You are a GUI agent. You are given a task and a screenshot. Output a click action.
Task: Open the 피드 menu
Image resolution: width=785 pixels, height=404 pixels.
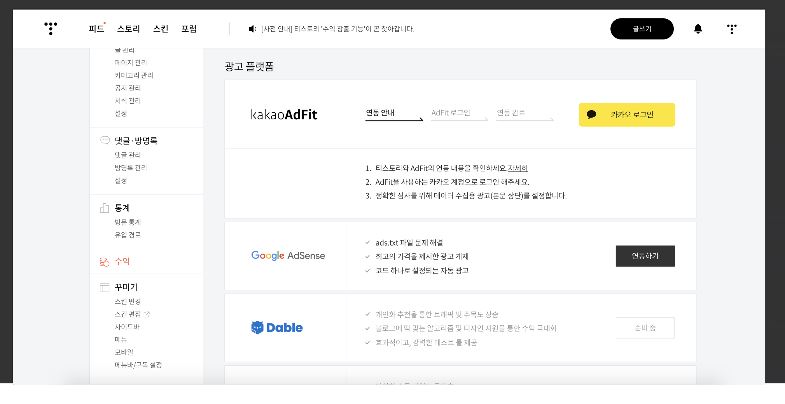[x=96, y=29]
